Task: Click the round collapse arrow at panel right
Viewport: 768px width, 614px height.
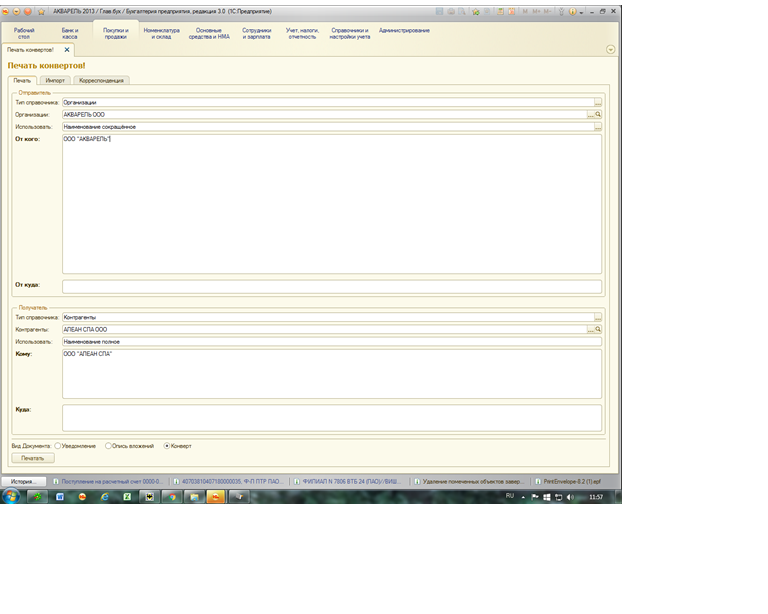Action: click(x=610, y=49)
